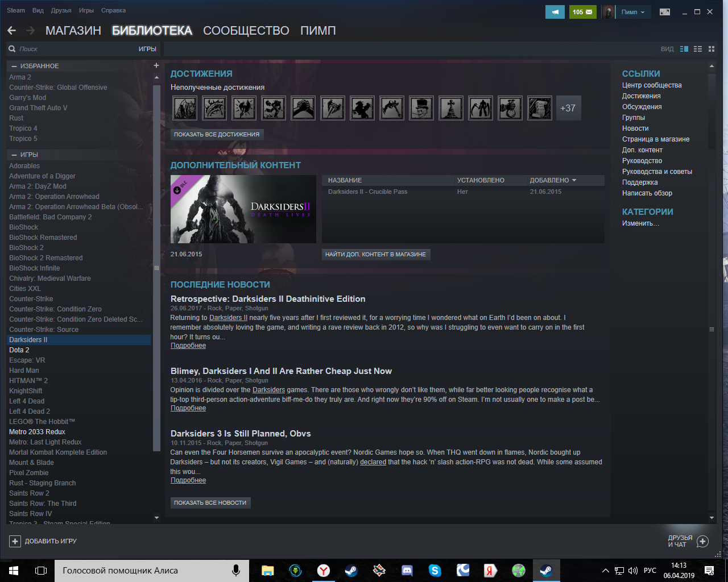Sort DLC by ДОБАВЛЕНО column arrow
Viewport: 728px width, 582px height.
574,180
